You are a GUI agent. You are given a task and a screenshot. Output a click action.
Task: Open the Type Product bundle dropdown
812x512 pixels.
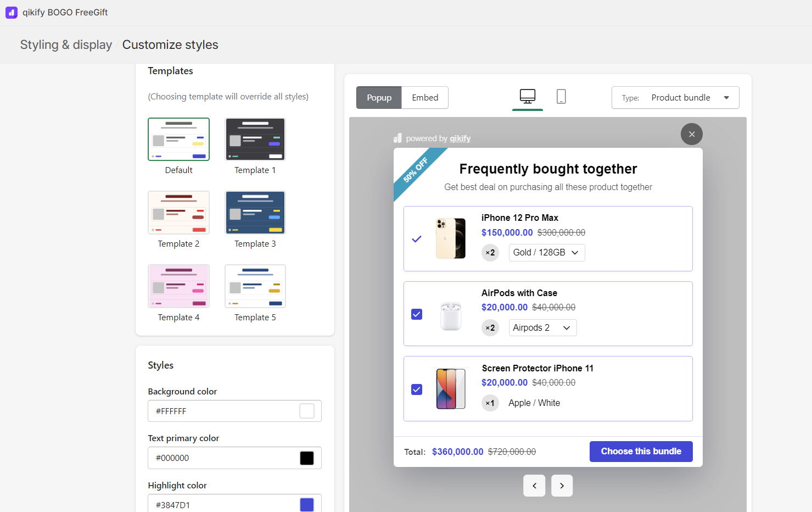click(x=675, y=98)
